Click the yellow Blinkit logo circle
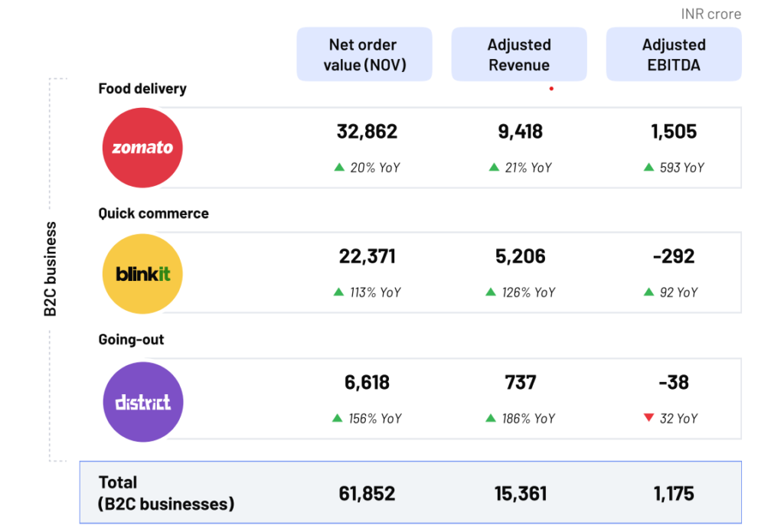The height and width of the screenshot is (532, 784). pos(143,274)
